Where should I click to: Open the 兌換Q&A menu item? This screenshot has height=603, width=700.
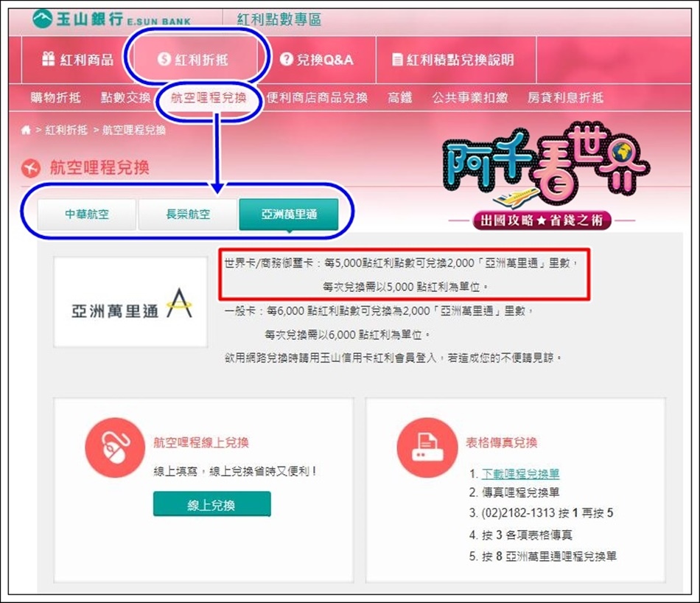[317, 60]
